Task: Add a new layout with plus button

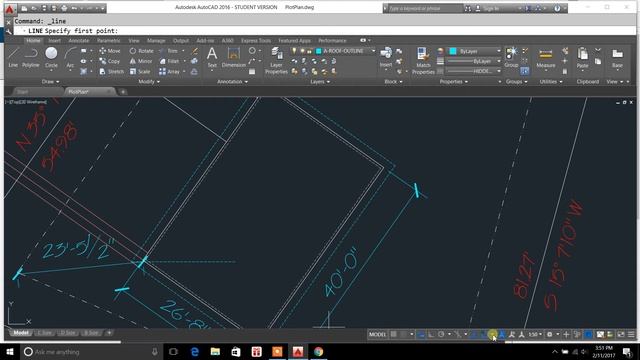Action: [109, 333]
